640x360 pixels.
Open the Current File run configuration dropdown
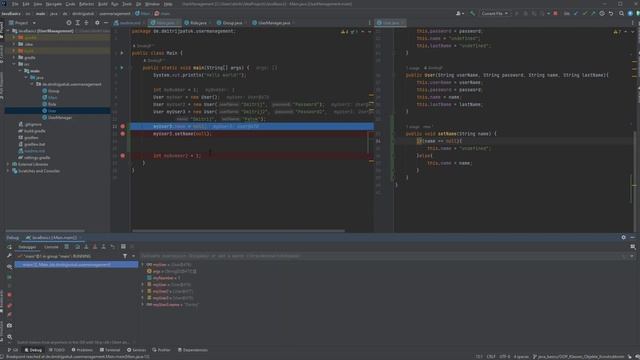click(x=494, y=13)
